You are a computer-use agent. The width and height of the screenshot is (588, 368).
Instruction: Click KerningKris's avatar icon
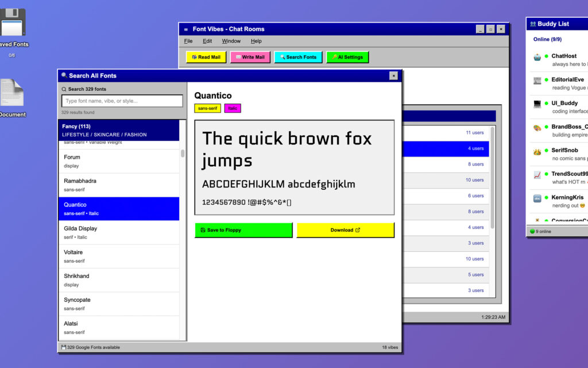537,198
